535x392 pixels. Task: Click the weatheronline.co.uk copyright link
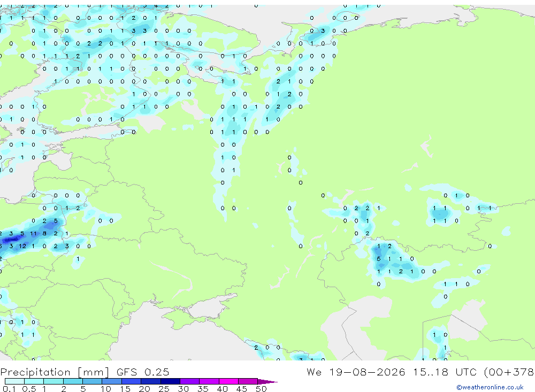pyautogui.click(x=490, y=387)
